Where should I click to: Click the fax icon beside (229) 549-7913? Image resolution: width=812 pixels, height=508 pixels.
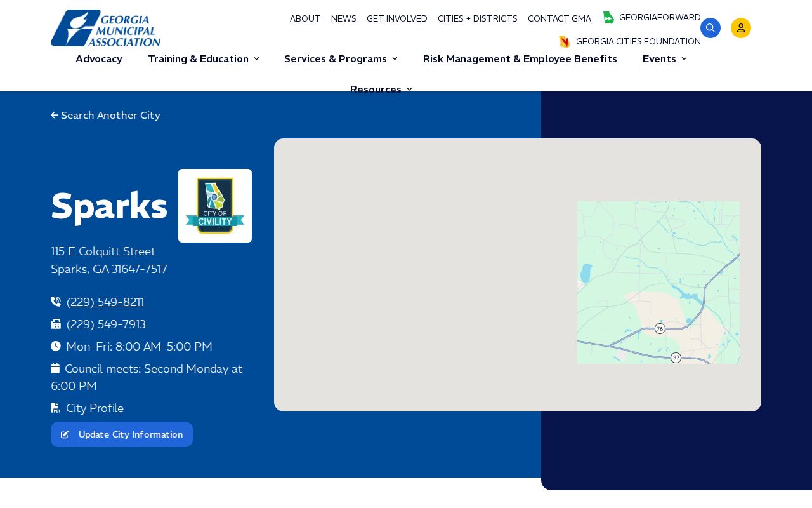pos(56,324)
